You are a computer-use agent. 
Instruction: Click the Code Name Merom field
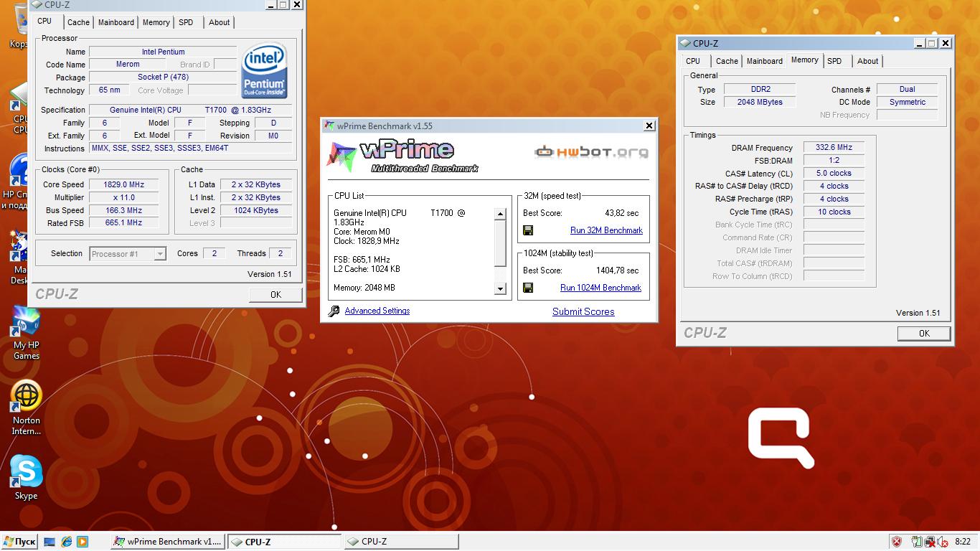[128, 64]
